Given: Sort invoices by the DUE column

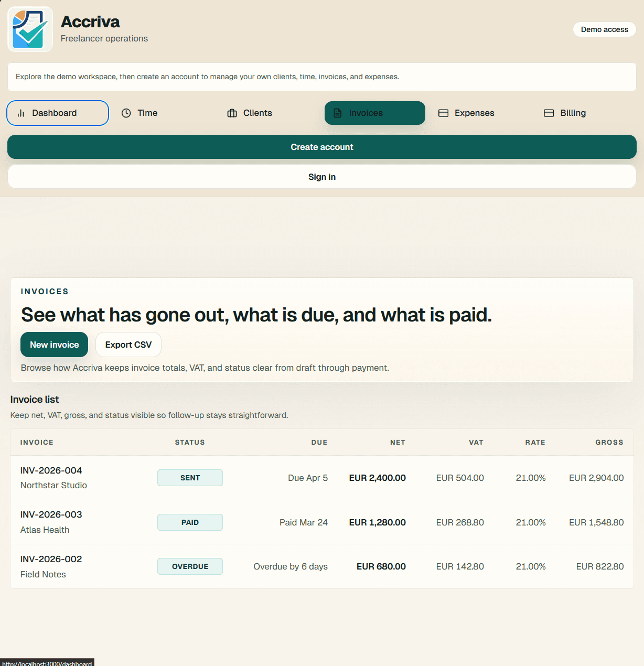Looking at the screenshot, I should coord(319,442).
